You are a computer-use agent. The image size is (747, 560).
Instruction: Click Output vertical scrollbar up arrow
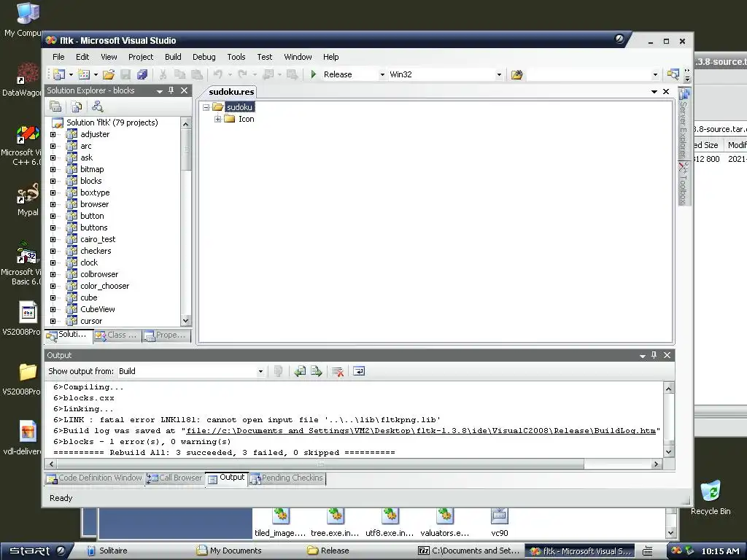pos(669,389)
